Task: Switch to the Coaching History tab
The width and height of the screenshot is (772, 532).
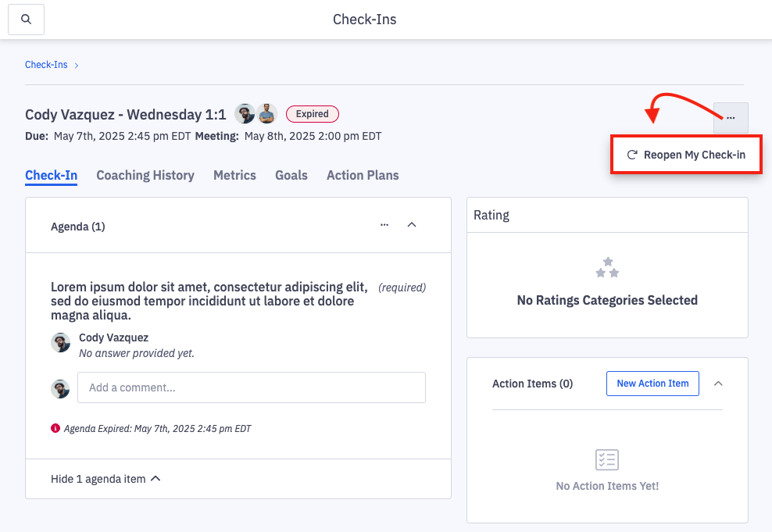Action: click(x=145, y=175)
